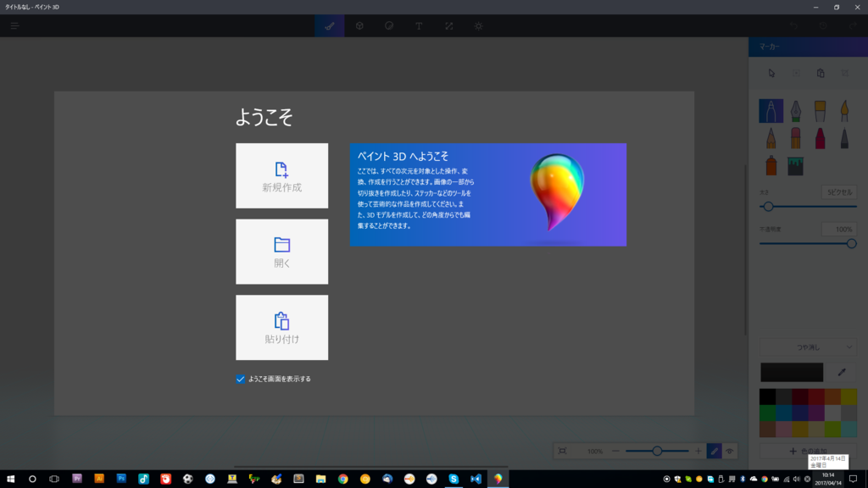
Task: Open the Effects tab
Action: click(x=479, y=26)
